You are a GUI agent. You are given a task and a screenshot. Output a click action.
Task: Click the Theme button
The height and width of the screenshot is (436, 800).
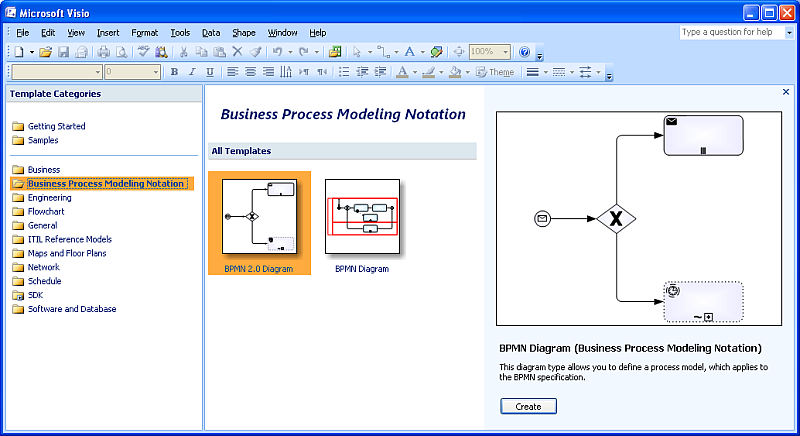click(495, 72)
